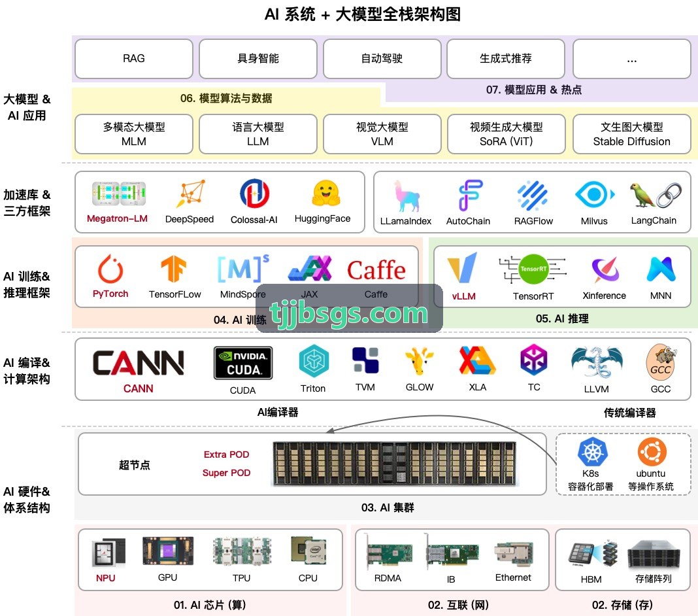Image resolution: width=698 pixels, height=616 pixels.
Task: Click the RDMA network card image
Action: point(389,552)
